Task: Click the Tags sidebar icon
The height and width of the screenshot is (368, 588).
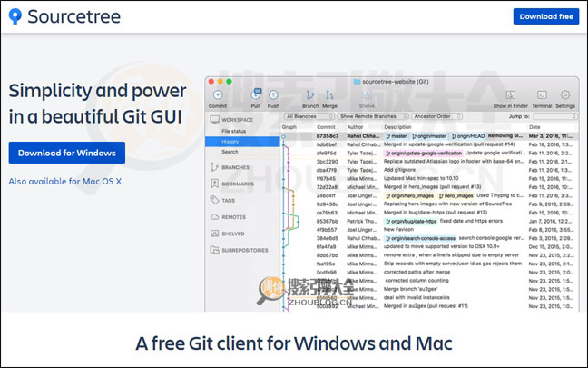Action: point(214,200)
